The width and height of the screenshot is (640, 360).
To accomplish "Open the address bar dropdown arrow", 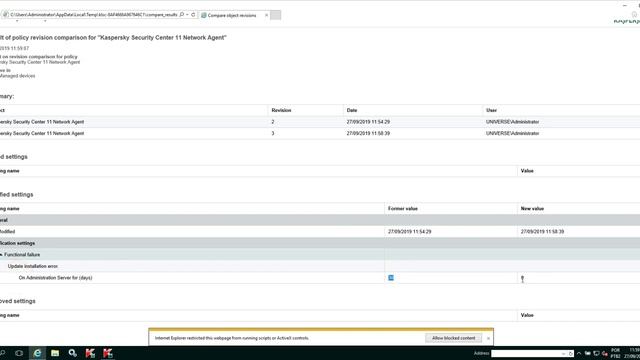I will [187, 15].
